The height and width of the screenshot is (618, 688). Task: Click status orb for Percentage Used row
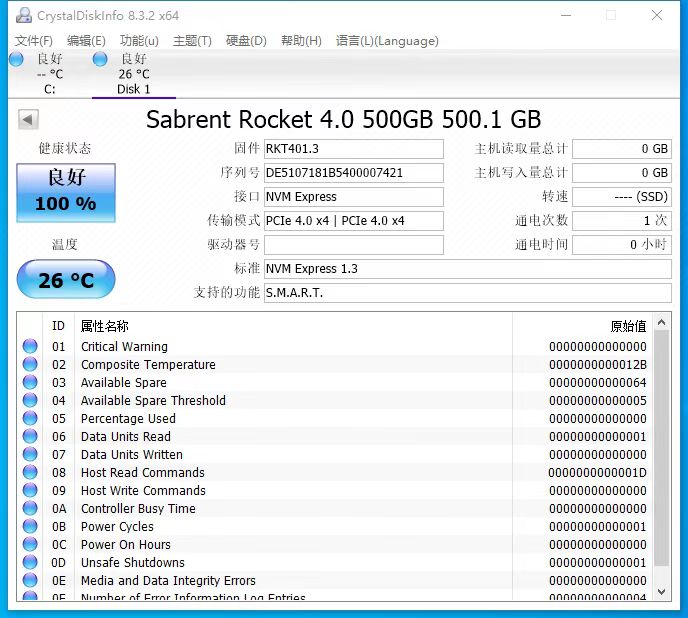point(30,418)
